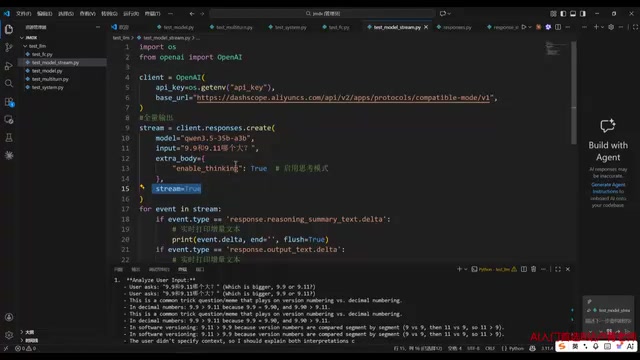Click the editor vertical scrollbar
This screenshot has width=640, height=360.
pyautogui.click(x=573, y=92)
